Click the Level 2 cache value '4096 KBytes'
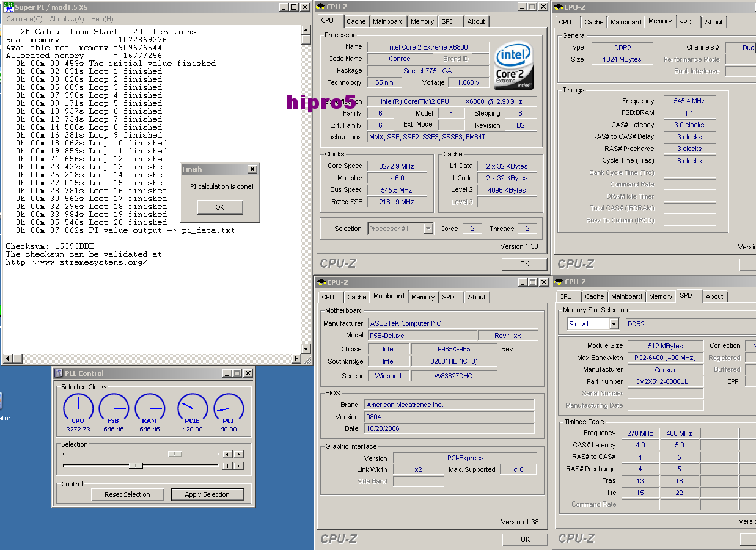This screenshot has width=756, height=550. click(x=507, y=190)
